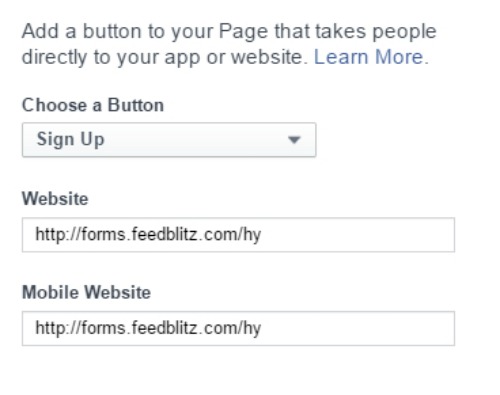Click the bold Website field label
Screen dimensions: 500x395
tap(55, 199)
